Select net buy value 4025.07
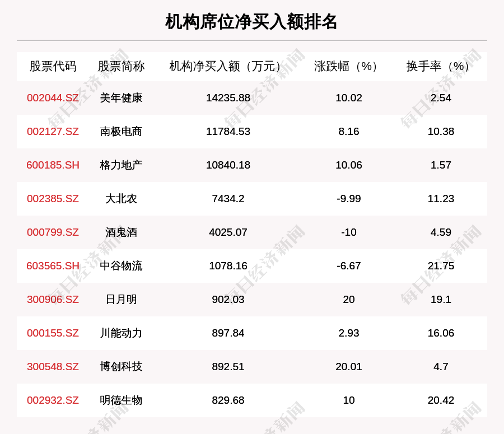Viewport: 504px width, 434px height. (228, 232)
